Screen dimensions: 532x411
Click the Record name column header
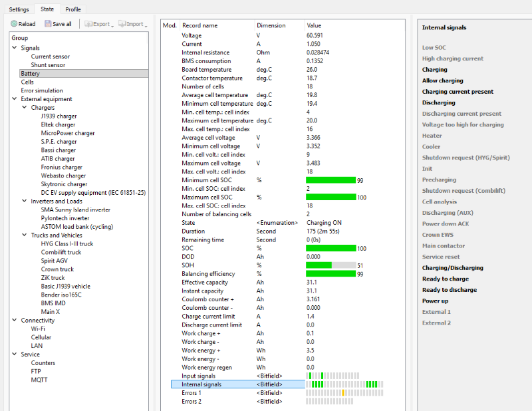(200, 25)
